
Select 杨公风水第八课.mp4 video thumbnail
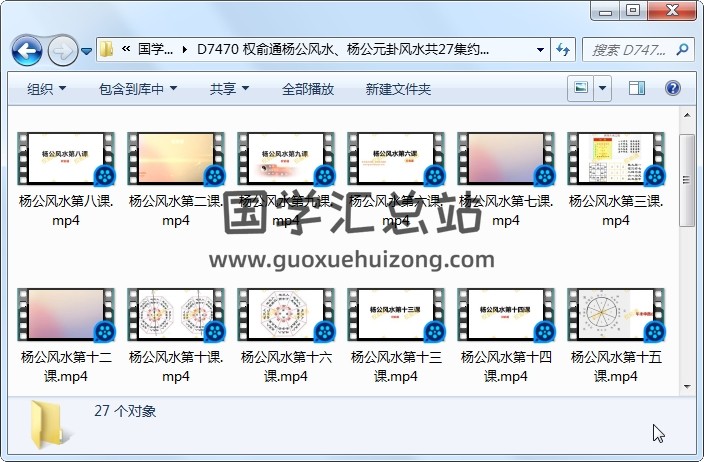pos(66,158)
